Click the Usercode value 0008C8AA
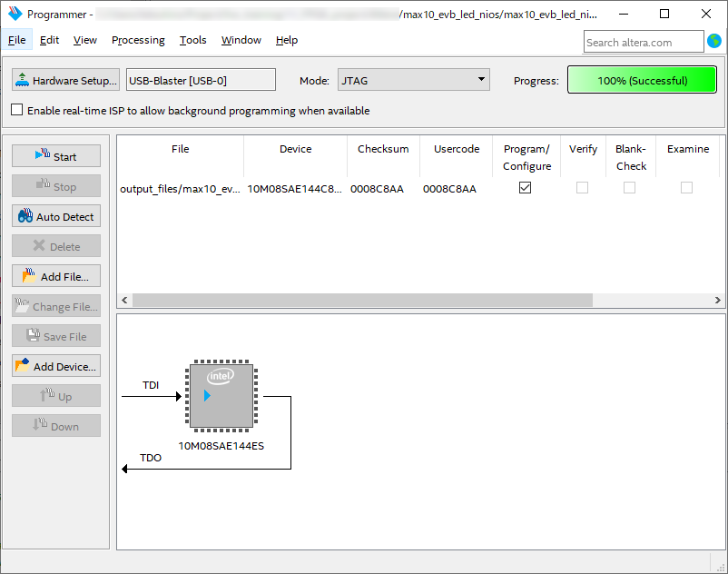Viewport: 728px width, 574px height. click(x=449, y=189)
